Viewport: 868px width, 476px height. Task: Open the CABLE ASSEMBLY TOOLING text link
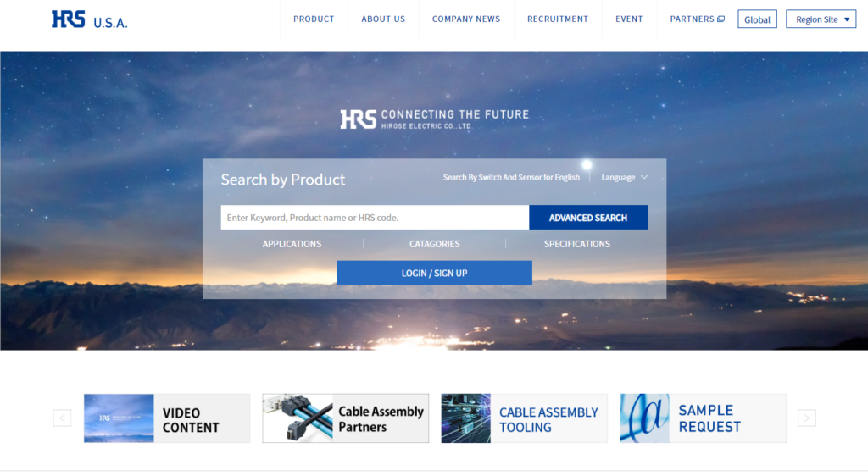tap(548, 419)
